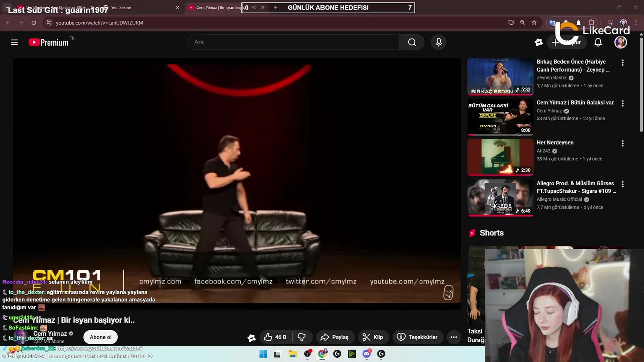Send thanks with Teşekkürler button
Viewport: 644px width, 362px height.
[418, 337]
